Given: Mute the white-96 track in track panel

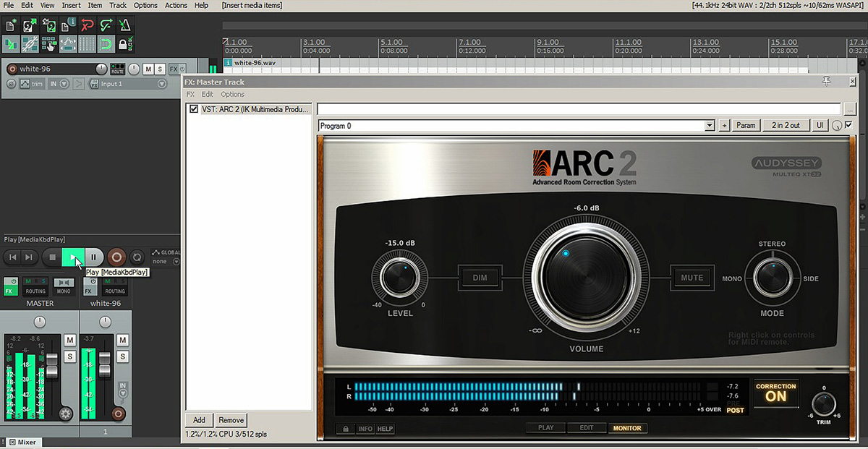Looking at the screenshot, I should [148, 69].
